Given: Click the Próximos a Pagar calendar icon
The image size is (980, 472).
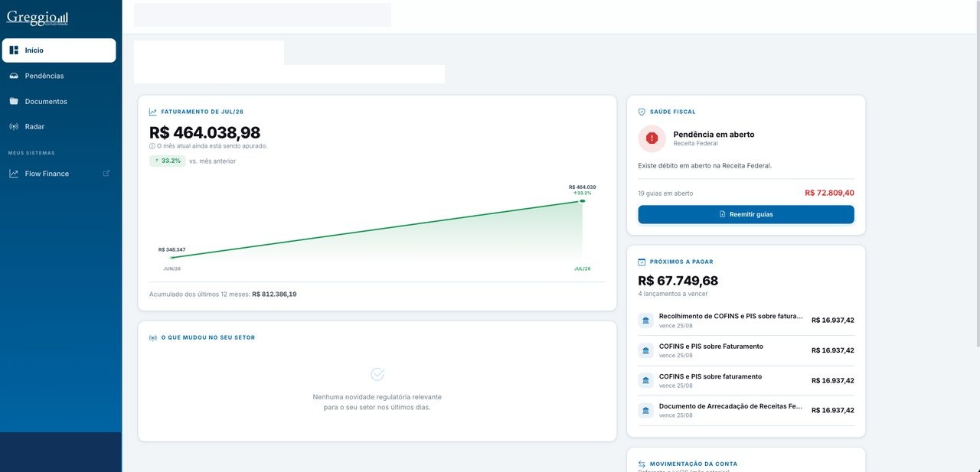Looking at the screenshot, I should pos(642,262).
